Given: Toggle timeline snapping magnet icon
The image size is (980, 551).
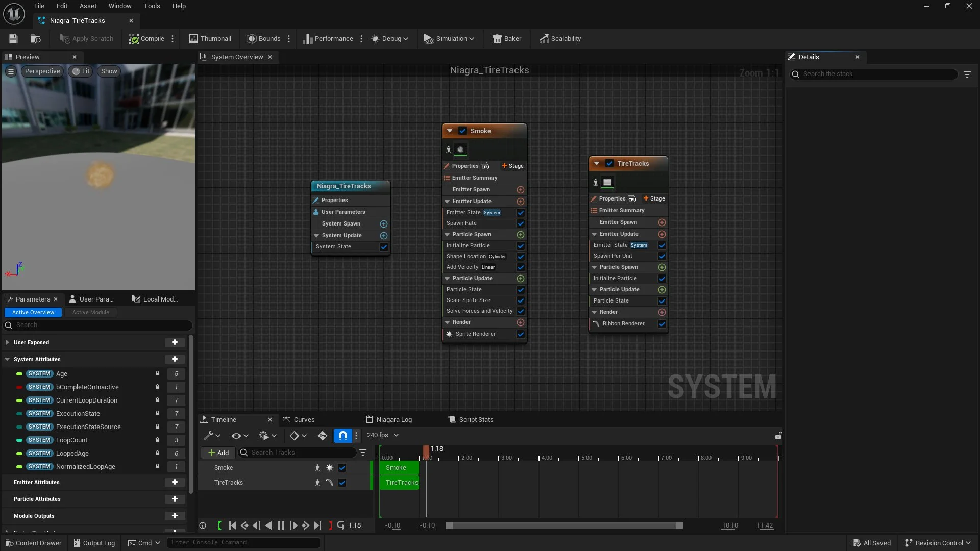Looking at the screenshot, I should tap(342, 435).
